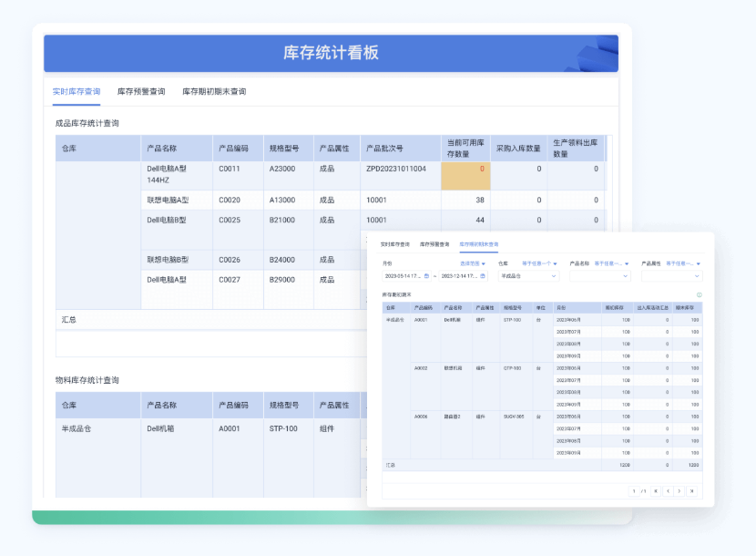756x556 pixels.
Task: Open the 库存期初期末查询 tab in main board
Action: [214, 92]
